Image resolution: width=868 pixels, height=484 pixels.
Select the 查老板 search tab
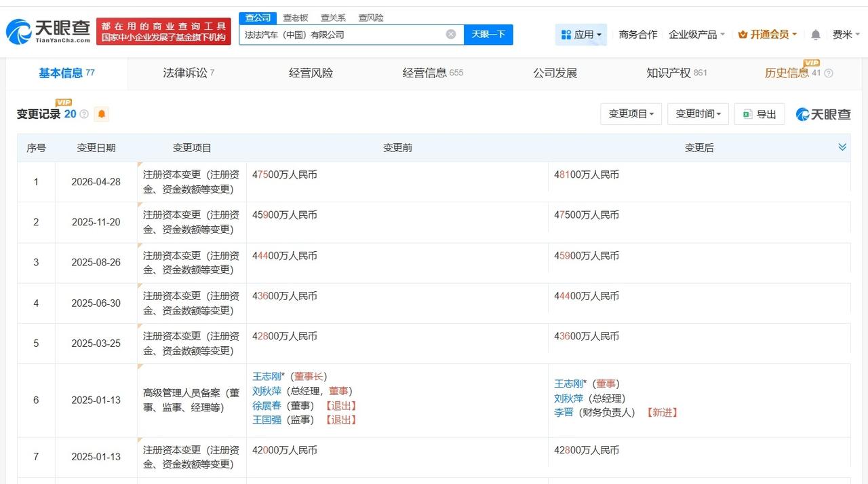click(296, 18)
